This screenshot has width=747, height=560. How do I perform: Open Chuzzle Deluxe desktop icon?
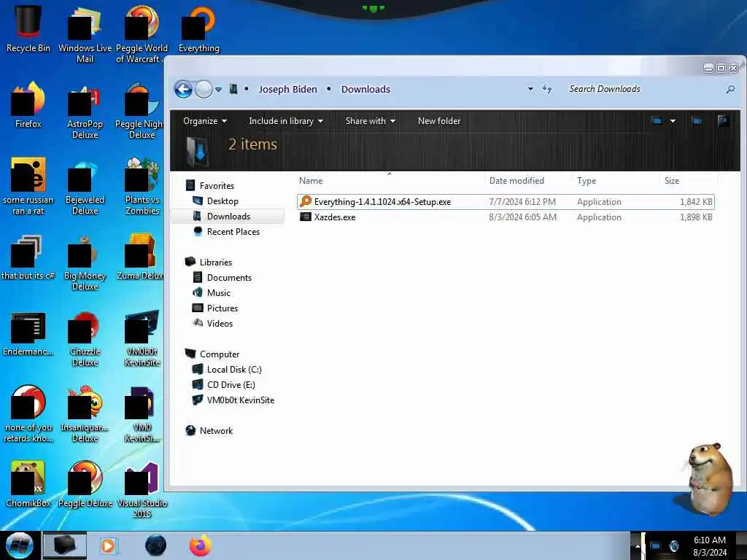point(85,338)
